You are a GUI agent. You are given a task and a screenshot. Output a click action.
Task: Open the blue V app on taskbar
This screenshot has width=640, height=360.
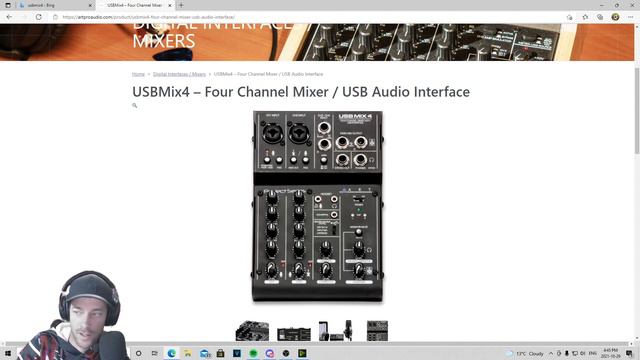click(237, 353)
